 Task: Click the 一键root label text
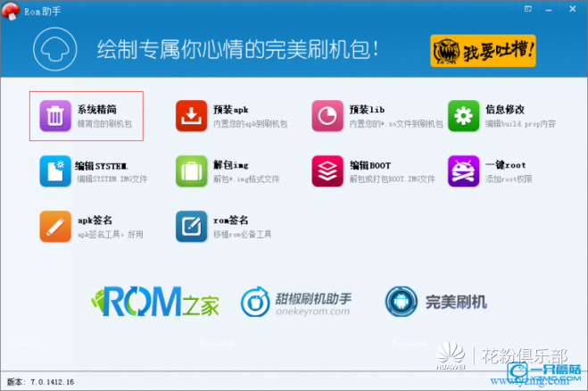(x=506, y=165)
